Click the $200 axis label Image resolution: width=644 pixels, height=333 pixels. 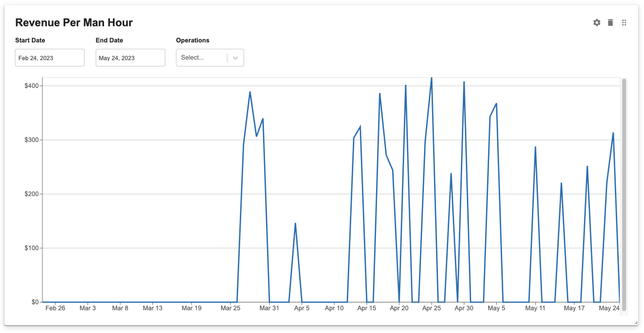pos(31,194)
